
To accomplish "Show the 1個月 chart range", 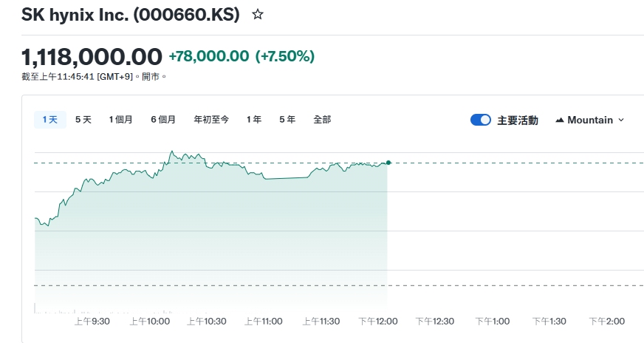I will (x=120, y=120).
